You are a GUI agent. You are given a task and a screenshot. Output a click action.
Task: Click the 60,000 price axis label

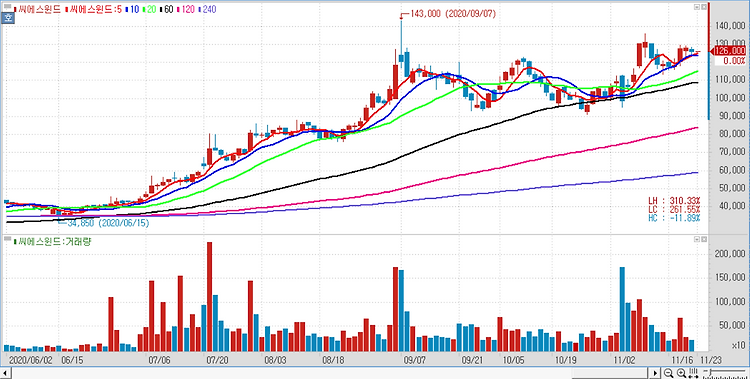click(732, 170)
